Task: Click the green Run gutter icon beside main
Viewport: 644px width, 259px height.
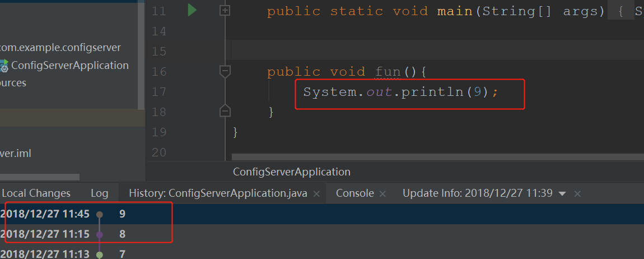Action: [192, 10]
